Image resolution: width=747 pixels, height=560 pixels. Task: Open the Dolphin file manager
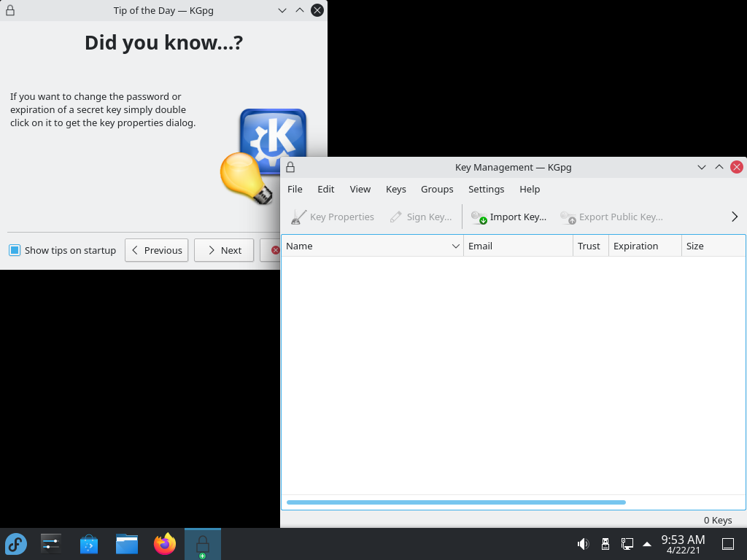click(x=127, y=544)
